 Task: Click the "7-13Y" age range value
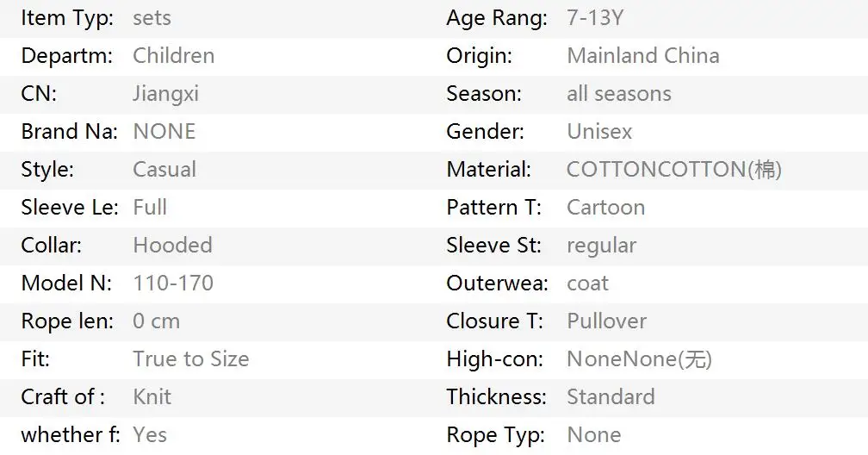tap(597, 18)
